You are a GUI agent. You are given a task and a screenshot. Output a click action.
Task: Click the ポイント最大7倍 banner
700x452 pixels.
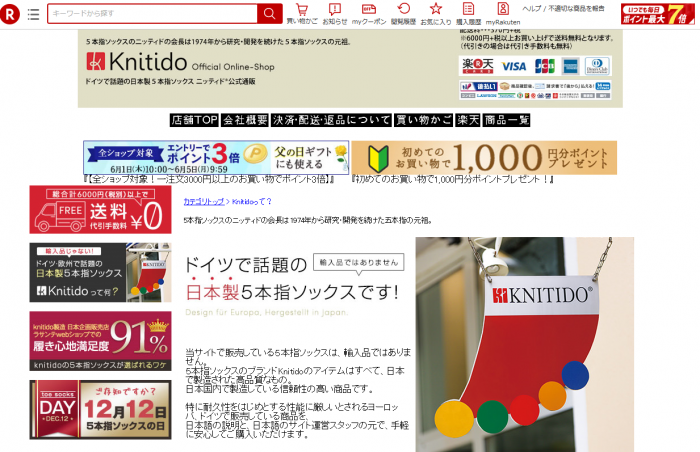click(x=658, y=14)
